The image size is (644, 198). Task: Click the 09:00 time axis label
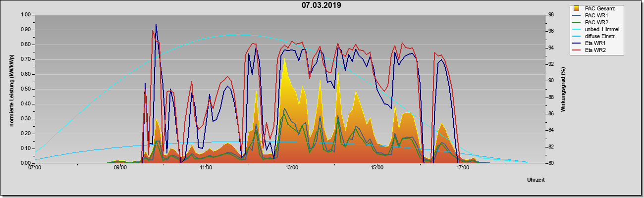pyautogui.click(x=120, y=168)
